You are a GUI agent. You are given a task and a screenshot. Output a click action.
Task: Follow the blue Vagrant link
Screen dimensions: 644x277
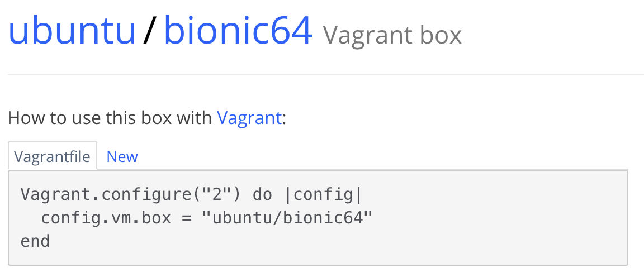point(249,118)
